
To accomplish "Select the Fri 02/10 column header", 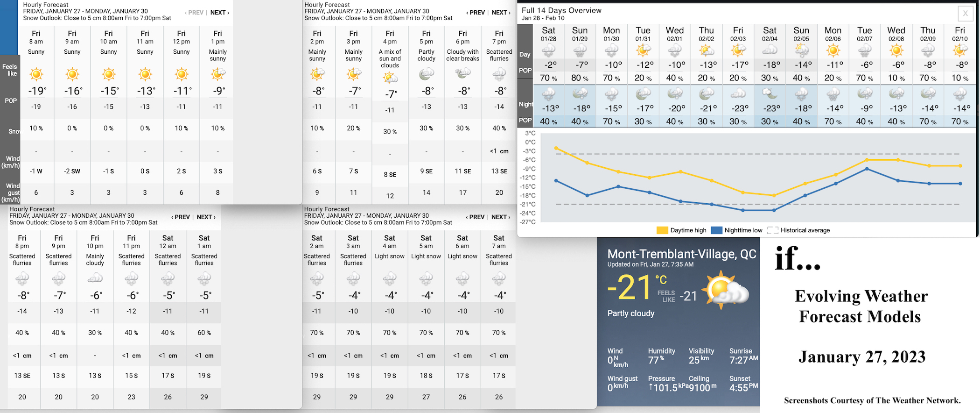I will pyautogui.click(x=959, y=34).
